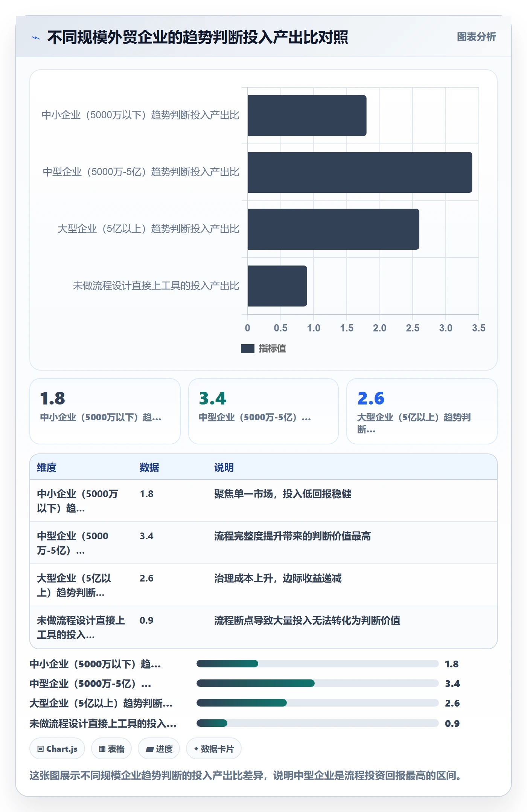Click the 中型企业（5000万-5亿）chart bar
Image resolution: width=527 pixels, height=812 pixels.
360,172
